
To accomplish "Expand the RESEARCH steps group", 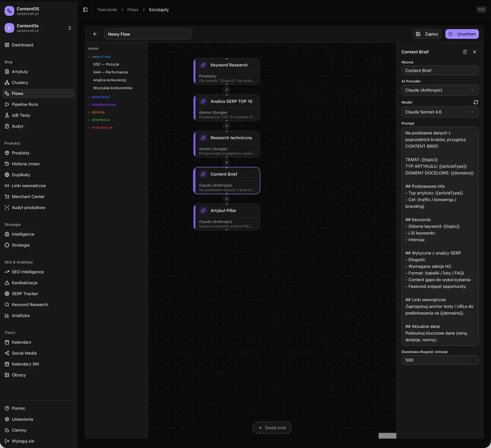I will click(99, 97).
